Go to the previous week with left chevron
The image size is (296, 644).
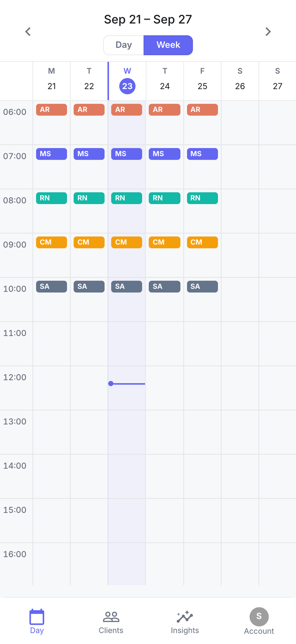click(28, 32)
